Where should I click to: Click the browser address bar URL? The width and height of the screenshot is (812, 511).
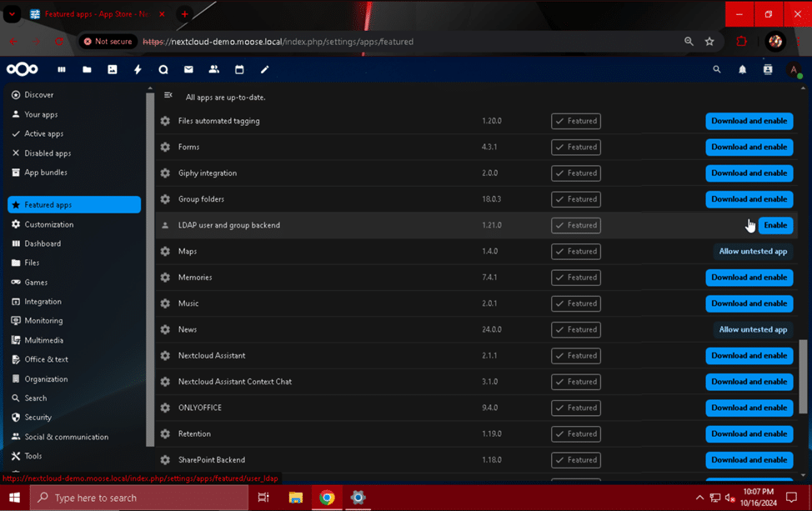point(278,42)
